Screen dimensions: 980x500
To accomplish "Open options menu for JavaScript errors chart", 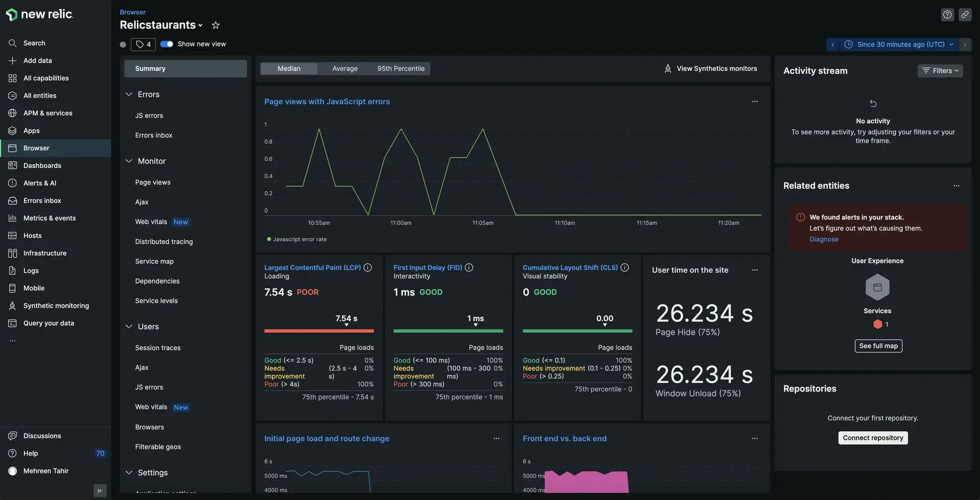I will [x=755, y=102].
